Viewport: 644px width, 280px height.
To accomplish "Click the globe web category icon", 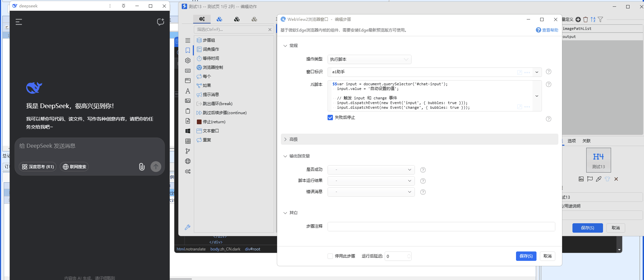I will click(188, 161).
